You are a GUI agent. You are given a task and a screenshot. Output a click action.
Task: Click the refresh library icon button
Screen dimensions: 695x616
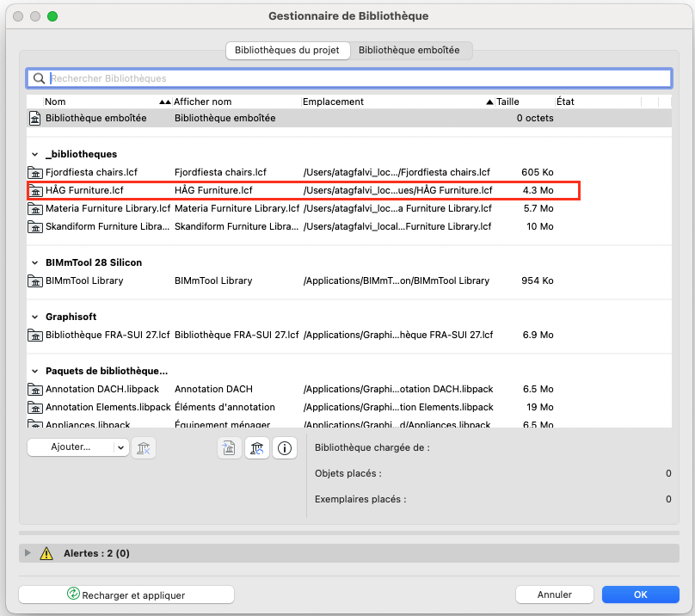tap(257, 448)
